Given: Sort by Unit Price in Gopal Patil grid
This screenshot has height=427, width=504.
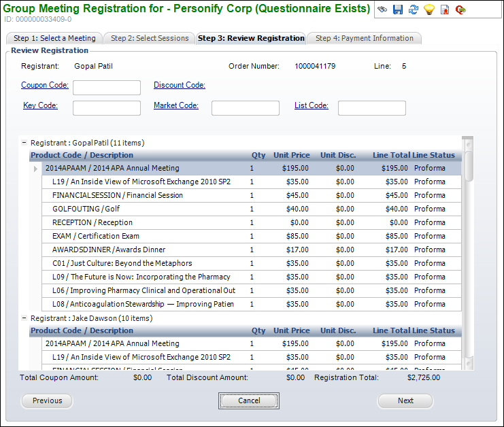Looking at the screenshot, I should tap(292, 155).
